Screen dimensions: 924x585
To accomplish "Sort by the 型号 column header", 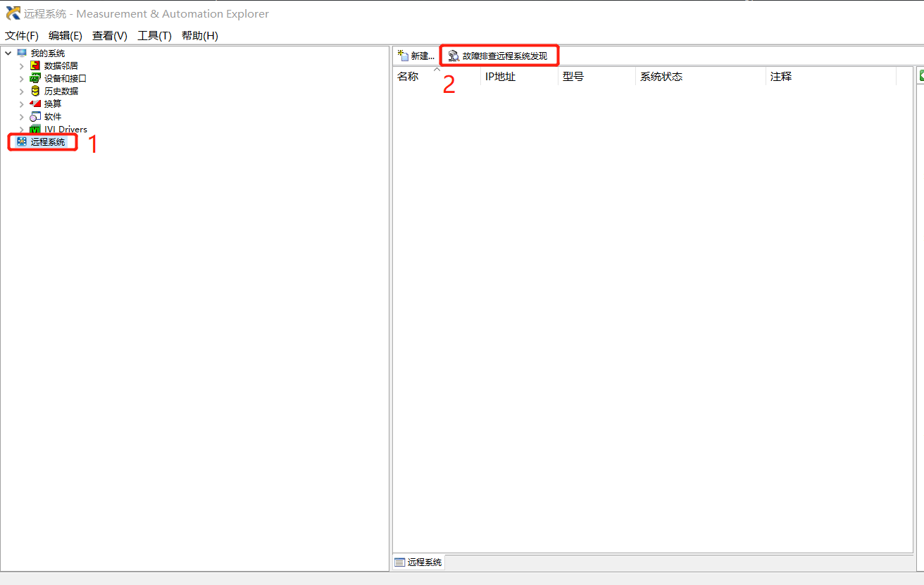I will click(597, 77).
